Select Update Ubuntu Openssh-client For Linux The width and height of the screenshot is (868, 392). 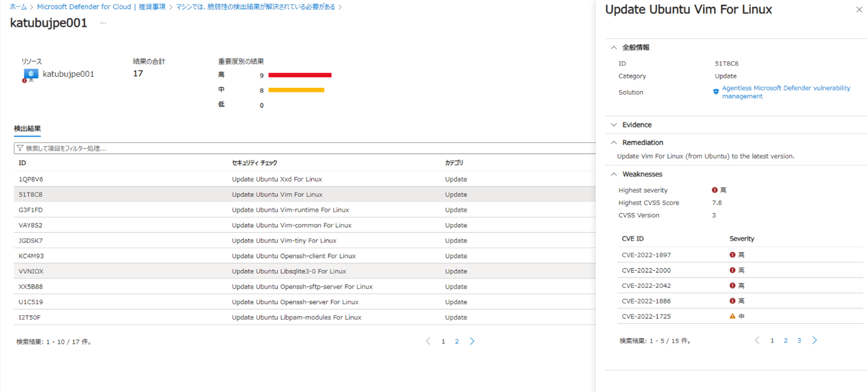pyautogui.click(x=304, y=256)
